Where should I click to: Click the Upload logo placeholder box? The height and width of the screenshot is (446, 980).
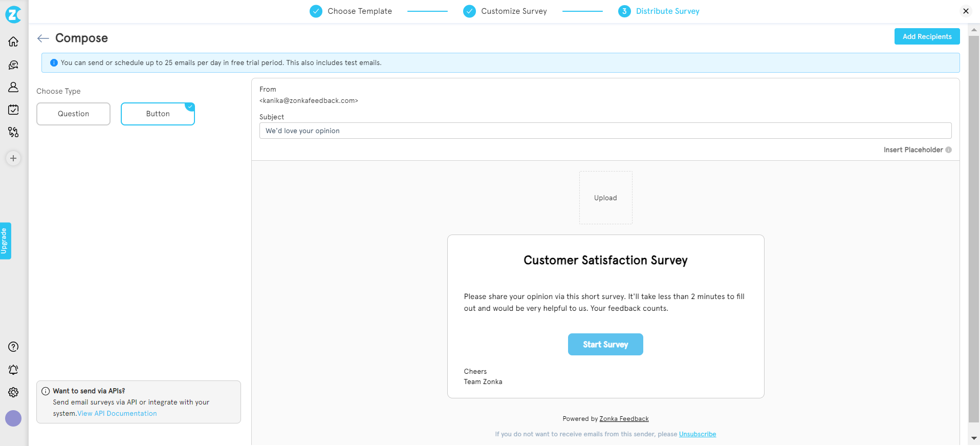605,198
